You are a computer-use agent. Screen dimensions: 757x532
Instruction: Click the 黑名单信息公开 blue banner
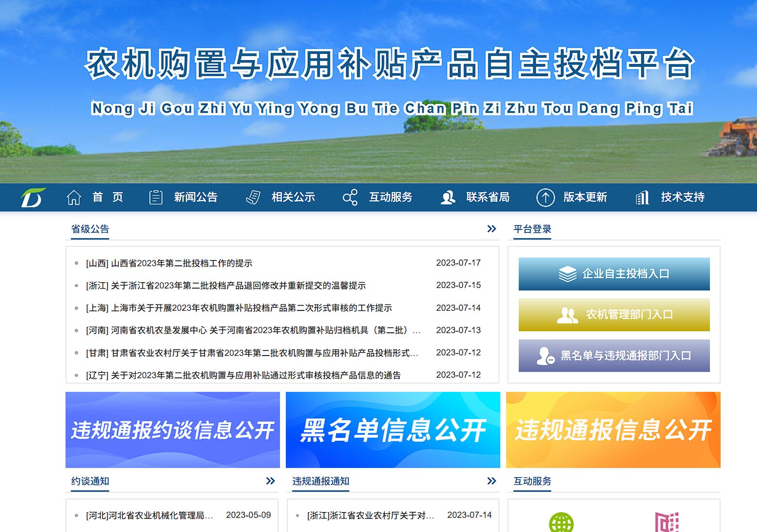393,430
